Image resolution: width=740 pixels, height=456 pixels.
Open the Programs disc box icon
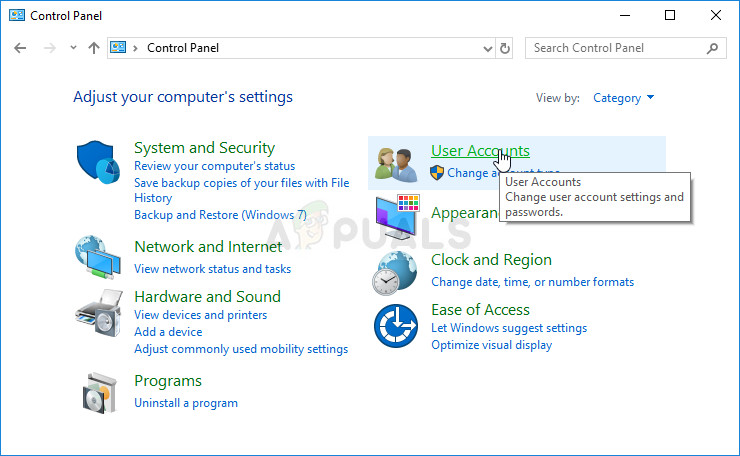(98, 391)
